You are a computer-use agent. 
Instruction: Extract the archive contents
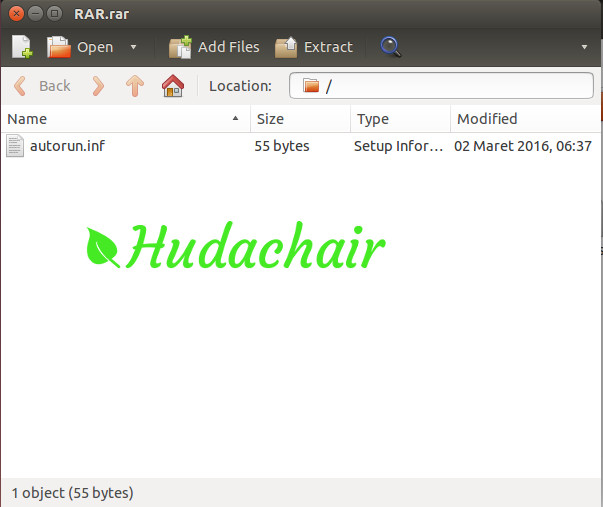coord(314,47)
